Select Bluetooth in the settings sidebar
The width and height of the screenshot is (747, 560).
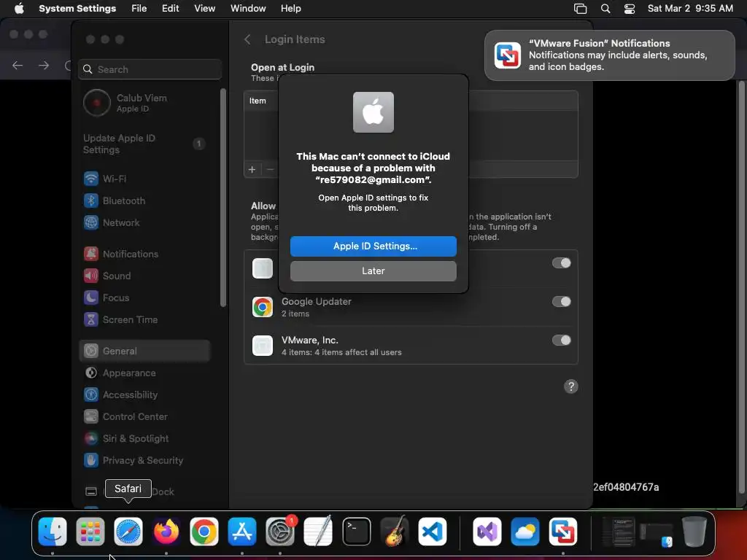click(145, 201)
